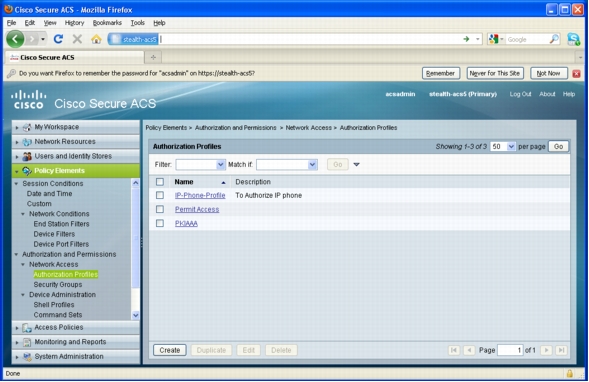Click the Network Resources icon
The image size is (589, 382).
27,142
